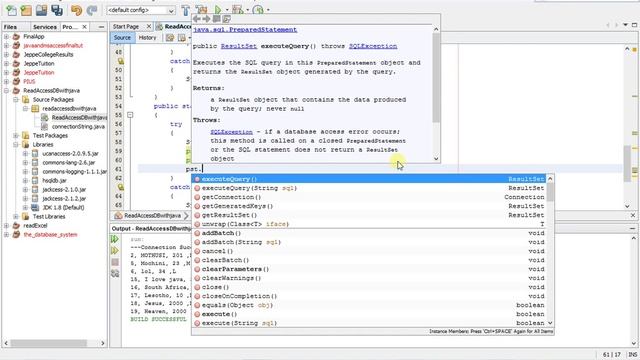The width and height of the screenshot is (640, 360).
Task: Choose execute() completion item
Action: (370, 314)
